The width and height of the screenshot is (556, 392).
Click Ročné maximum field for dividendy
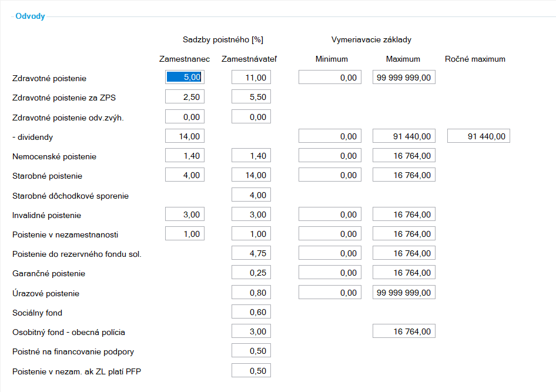[478, 136]
